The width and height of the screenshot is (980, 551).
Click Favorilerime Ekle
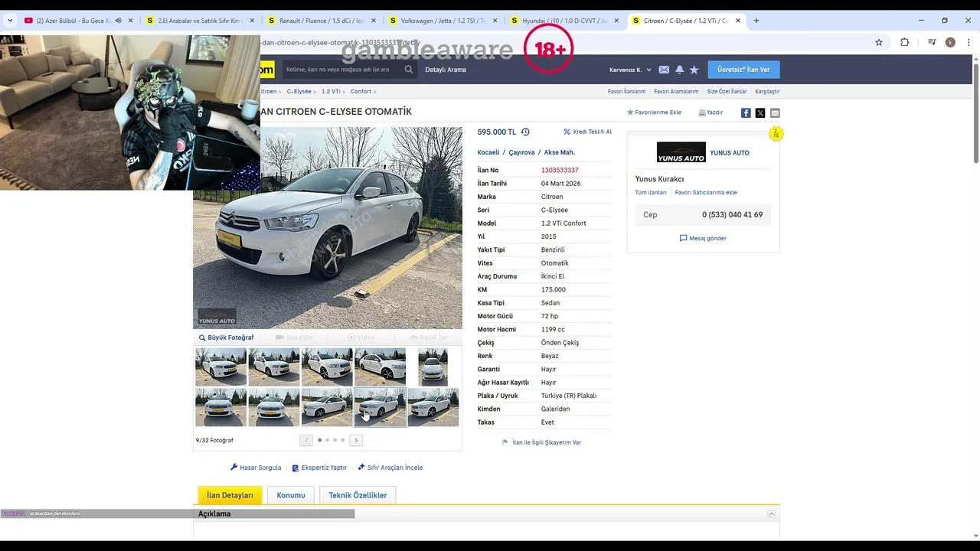click(654, 112)
